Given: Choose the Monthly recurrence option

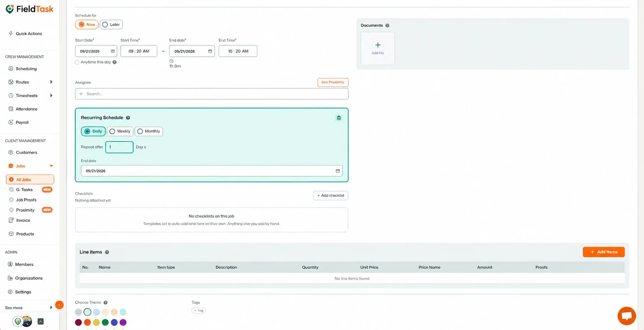Looking at the screenshot, I should [149, 131].
